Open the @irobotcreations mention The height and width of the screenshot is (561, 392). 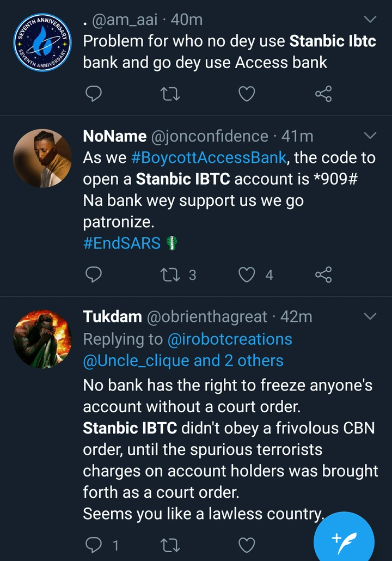230,339
